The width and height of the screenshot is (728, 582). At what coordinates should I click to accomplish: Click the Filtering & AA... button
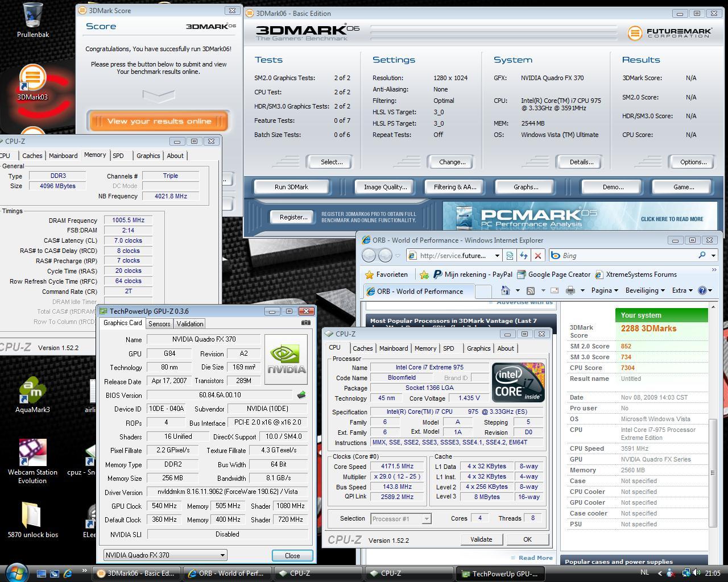click(x=455, y=187)
